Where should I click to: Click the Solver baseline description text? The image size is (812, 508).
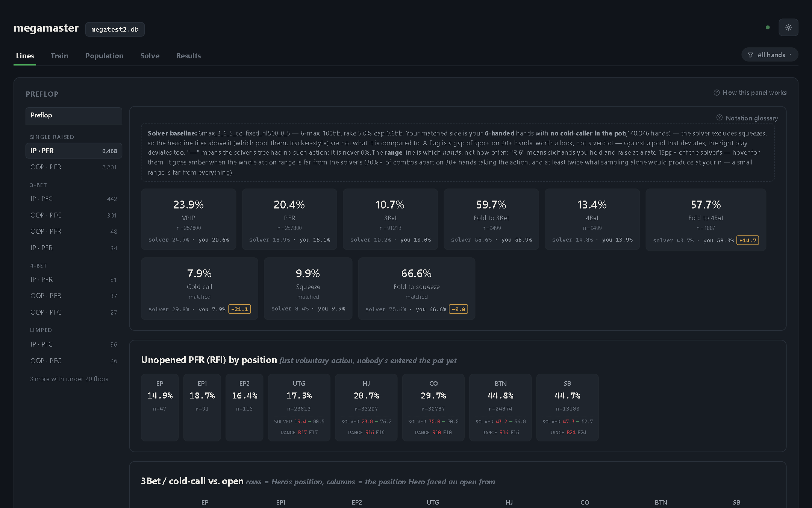pos(458,153)
